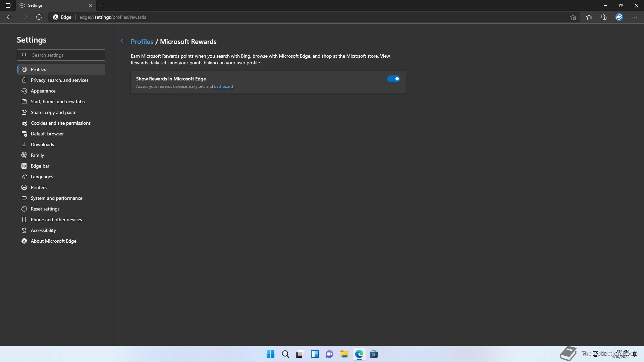The width and height of the screenshot is (644, 362).
Task: Open Microsoft Store on taskbar
Action: [374, 354]
